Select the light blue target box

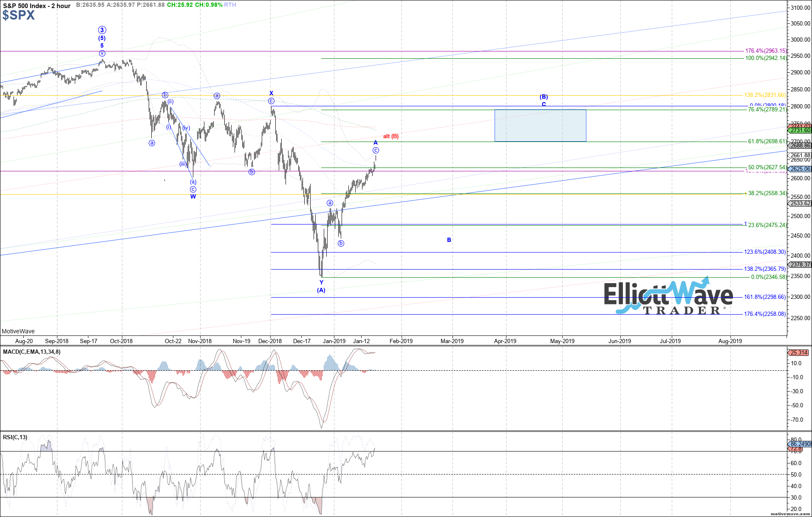pos(540,125)
